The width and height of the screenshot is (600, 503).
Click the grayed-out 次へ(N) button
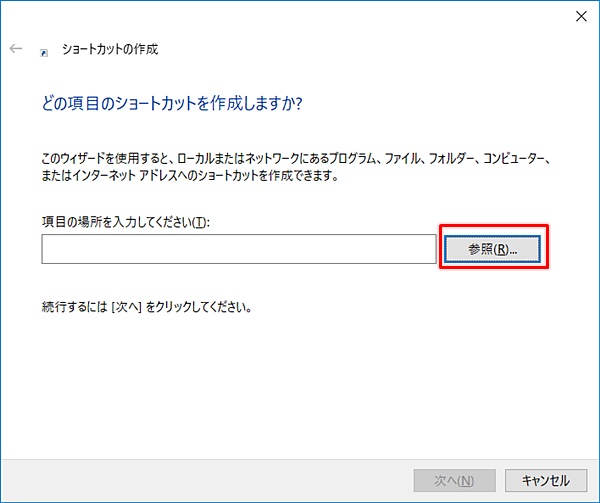point(455,480)
